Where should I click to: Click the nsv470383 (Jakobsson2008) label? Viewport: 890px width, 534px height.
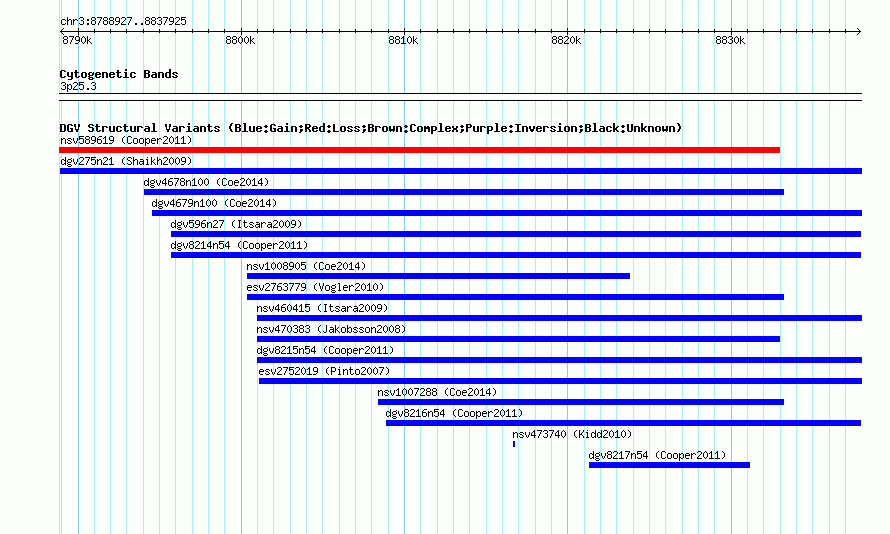(331, 329)
